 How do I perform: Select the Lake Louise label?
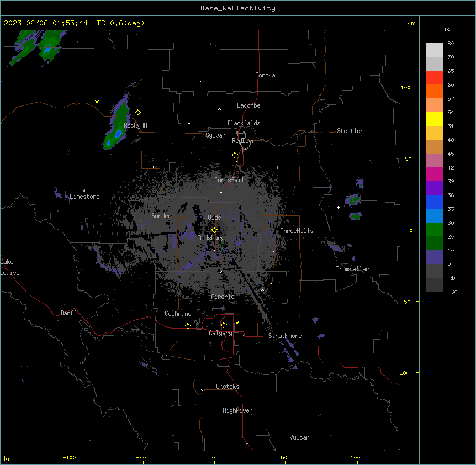10,267
